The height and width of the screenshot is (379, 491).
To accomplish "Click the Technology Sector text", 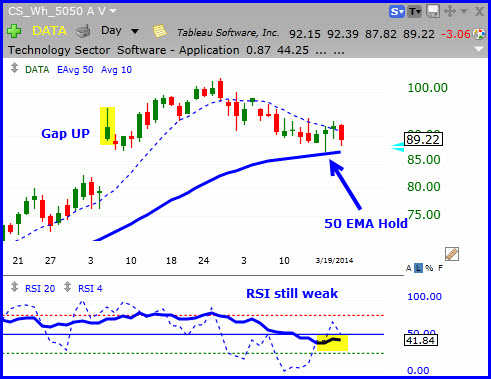I will 59,50.
